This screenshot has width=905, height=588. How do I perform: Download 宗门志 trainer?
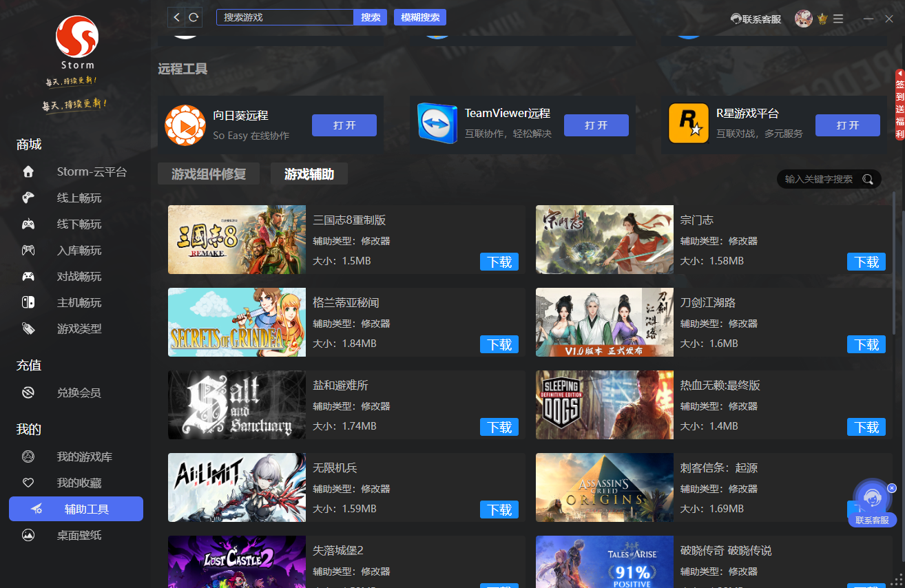(x=866, y=262)
